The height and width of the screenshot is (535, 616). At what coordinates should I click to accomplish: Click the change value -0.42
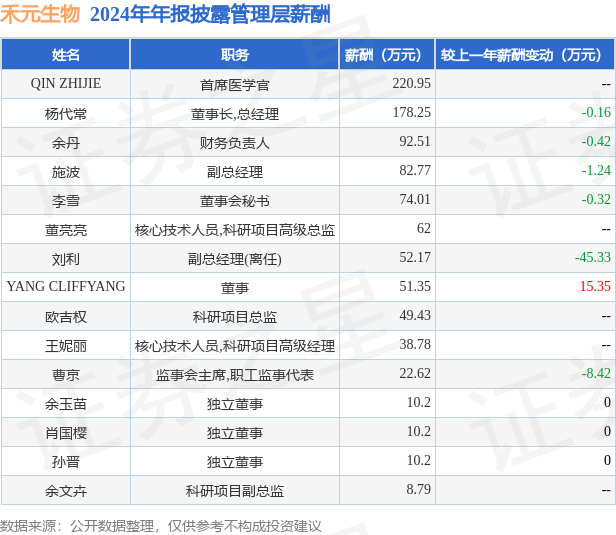click(596, 141)
